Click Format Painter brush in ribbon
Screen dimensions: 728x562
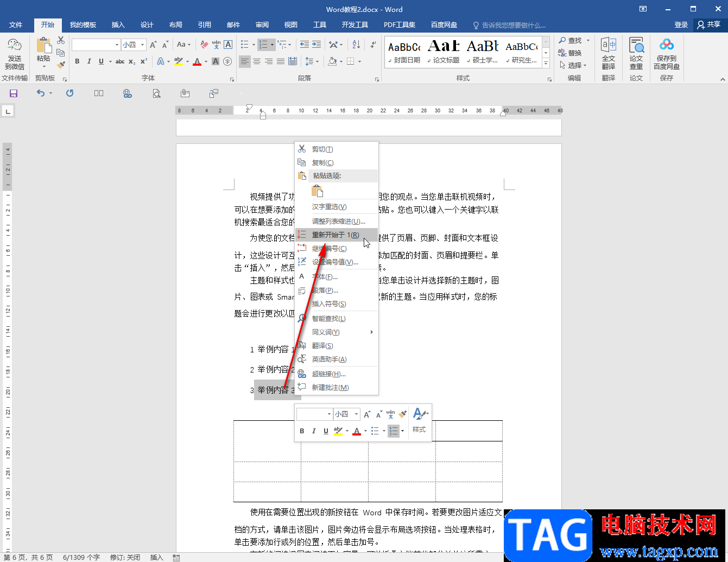click(61, 65)
